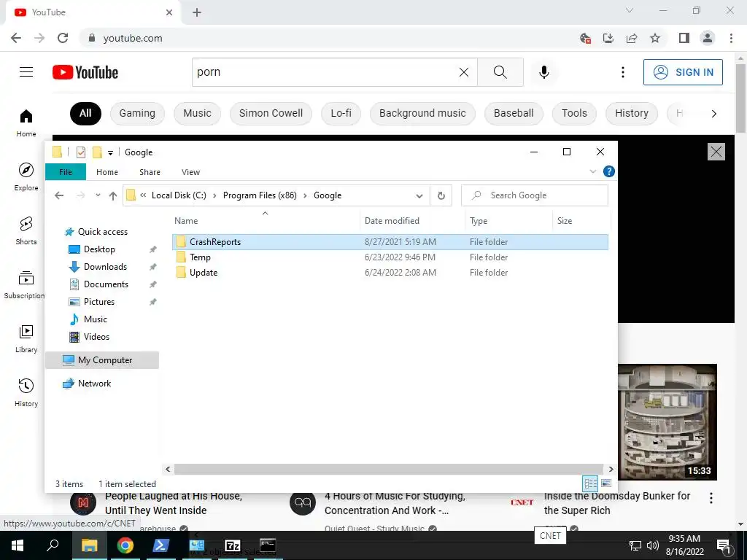
Task: Open Shorts in the YouTube sidebar
Action: tap(26, 231)
